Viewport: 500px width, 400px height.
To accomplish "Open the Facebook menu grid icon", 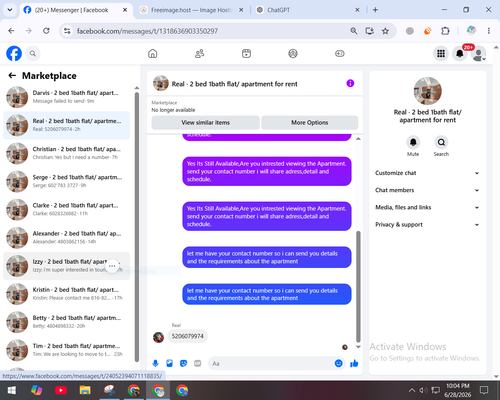I will 441,53.
